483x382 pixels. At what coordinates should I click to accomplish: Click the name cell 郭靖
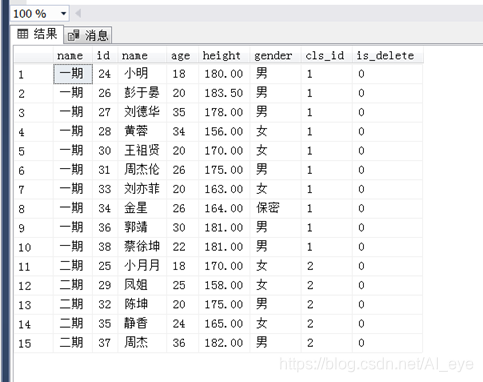point(142,228)
